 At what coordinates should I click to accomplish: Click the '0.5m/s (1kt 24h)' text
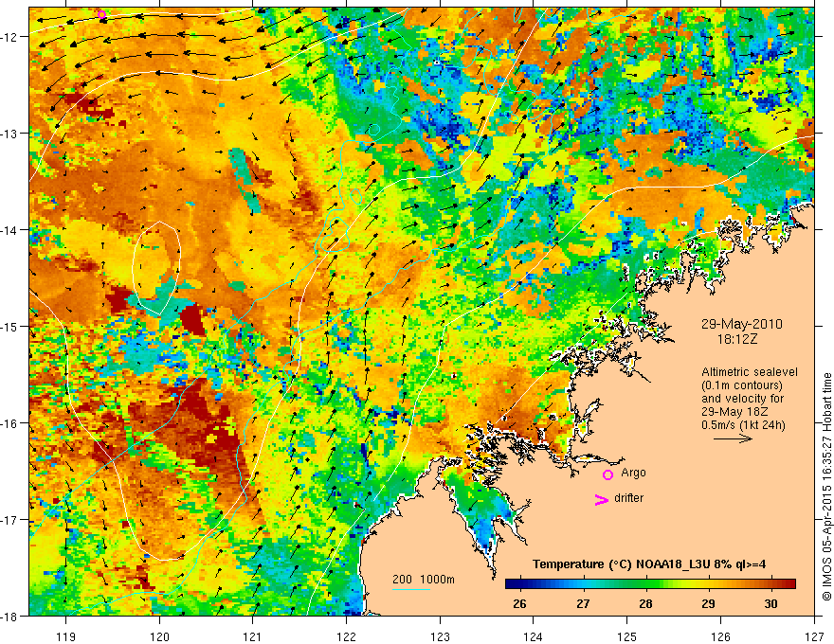pos(743,425)
